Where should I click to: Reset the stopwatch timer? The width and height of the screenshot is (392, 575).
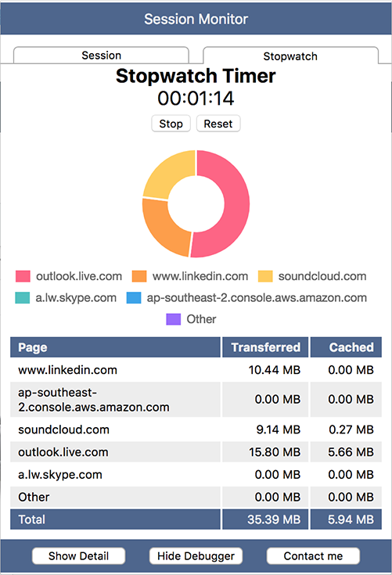[x=218, y=124]
